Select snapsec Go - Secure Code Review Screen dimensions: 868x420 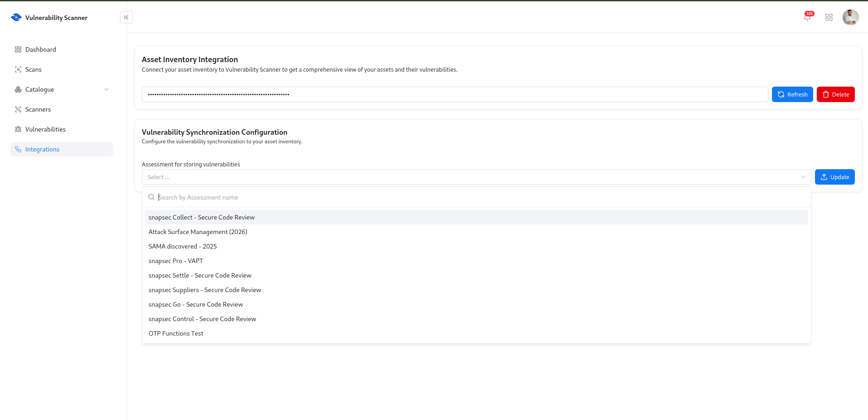coord(476,304)
